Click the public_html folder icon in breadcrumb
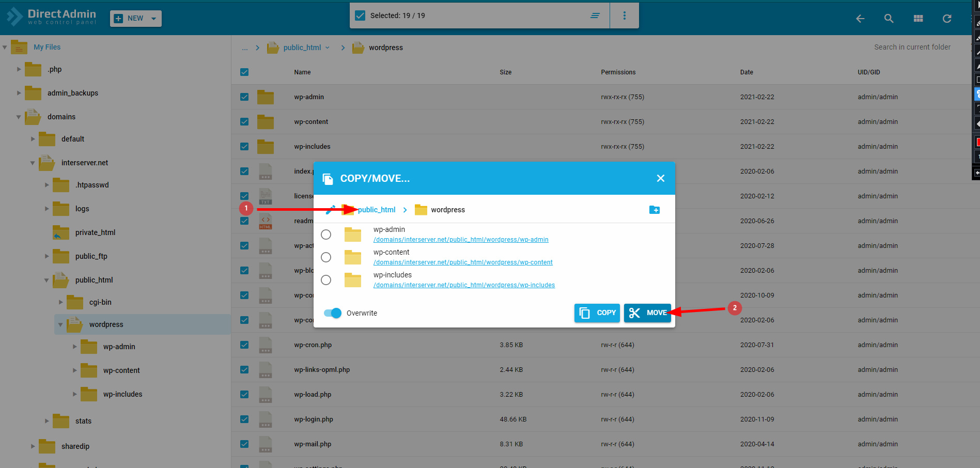The height and width of the screenshot is (468, 980). click(273, 48)
